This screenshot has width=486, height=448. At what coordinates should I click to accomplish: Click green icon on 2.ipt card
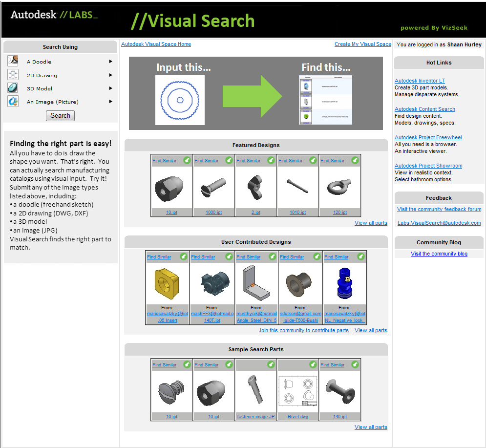tap(271, 160)
